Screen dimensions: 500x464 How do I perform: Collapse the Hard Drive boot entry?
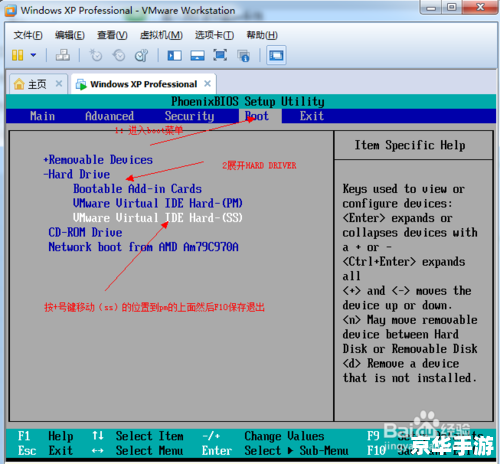pyautogui.click(x=76, y=174)
